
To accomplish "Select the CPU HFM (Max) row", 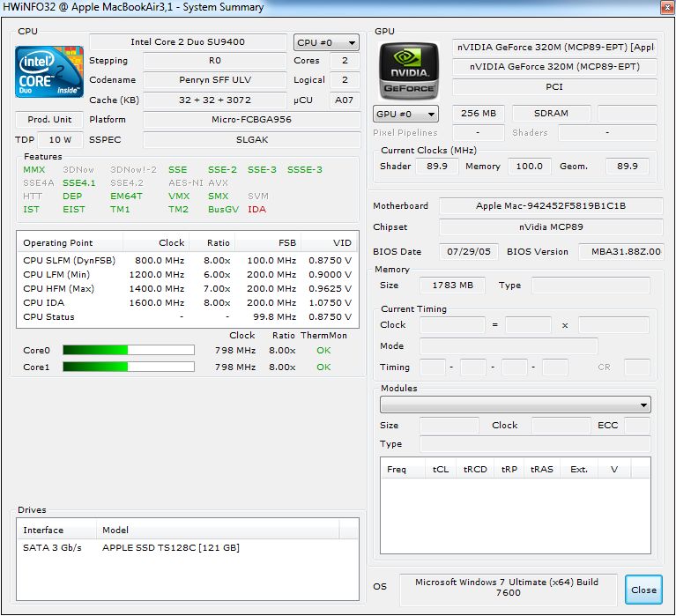I will pyautogui.click(x=187, y=288).
